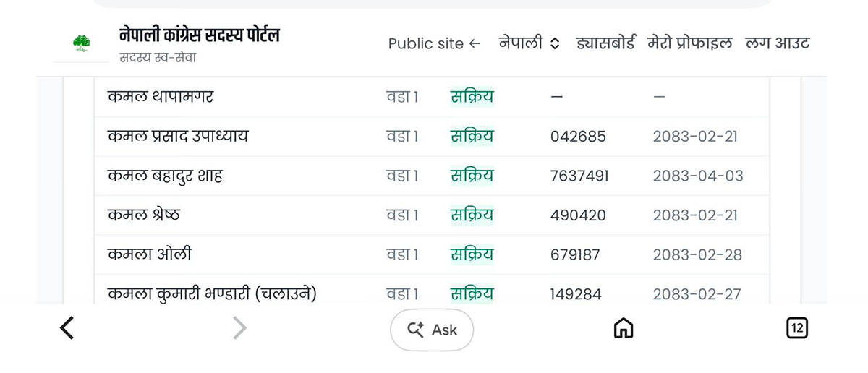
Task: Open the tabs counter showing 12
Action: (797, 328)
